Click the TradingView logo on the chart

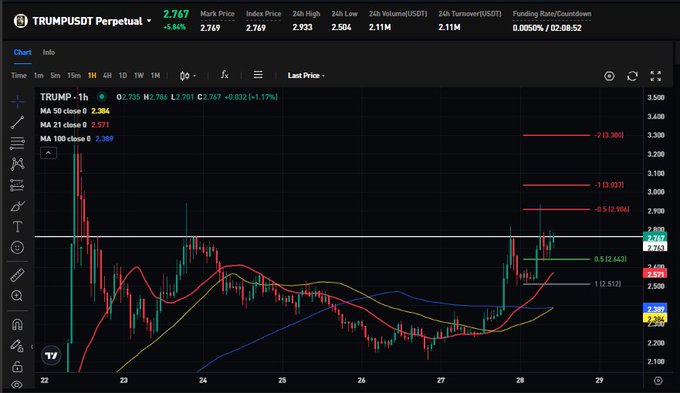click(x=51, y=356)
